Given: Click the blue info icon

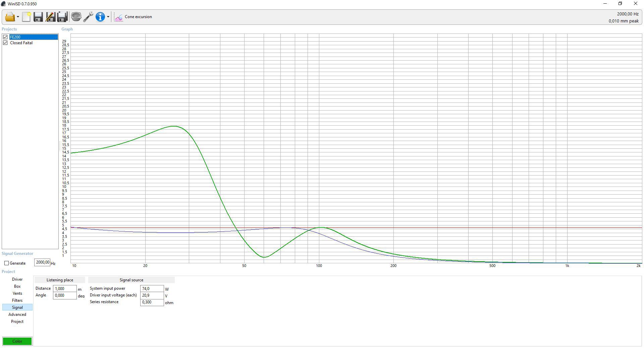Looking at the screenshot, I should tap(100, 17).
